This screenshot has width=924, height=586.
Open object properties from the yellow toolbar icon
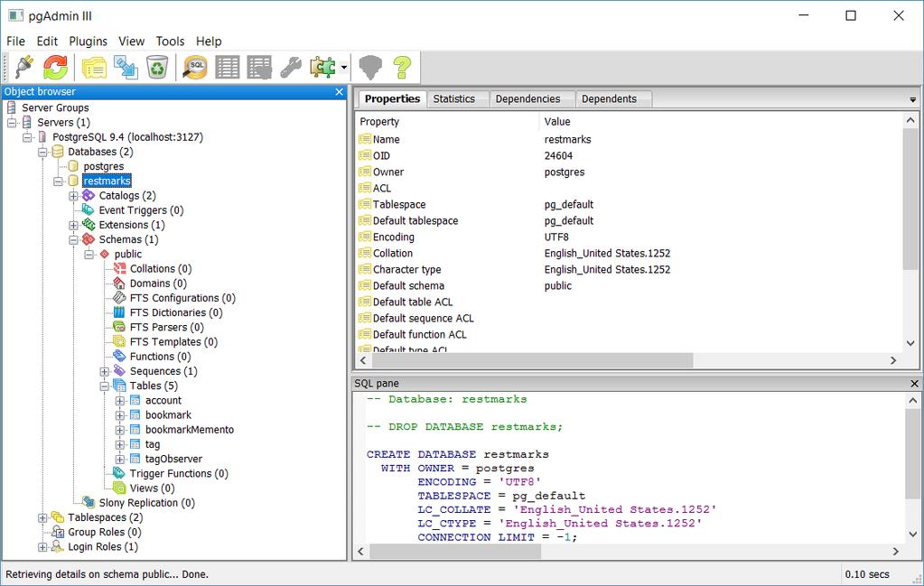pos(94,67)
